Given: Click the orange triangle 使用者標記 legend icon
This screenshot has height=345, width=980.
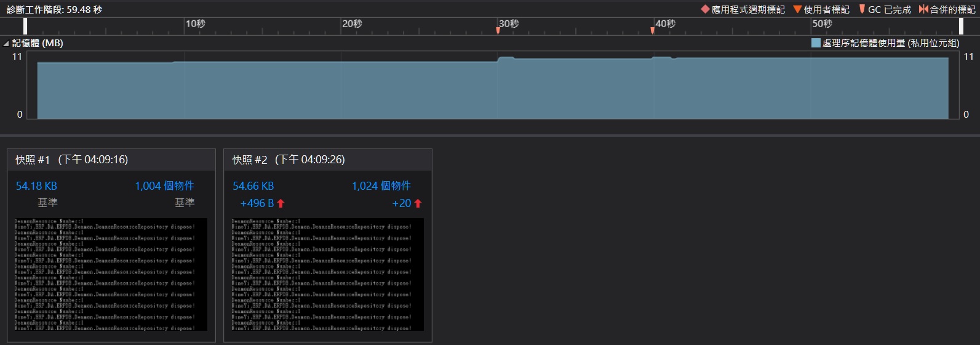Looking at the screenshot, I should pyautogui.click(x=797, y=9).
